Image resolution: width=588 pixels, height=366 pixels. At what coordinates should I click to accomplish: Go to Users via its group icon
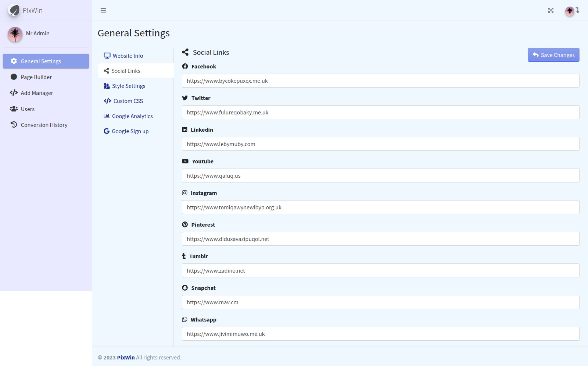click(14, 109)
